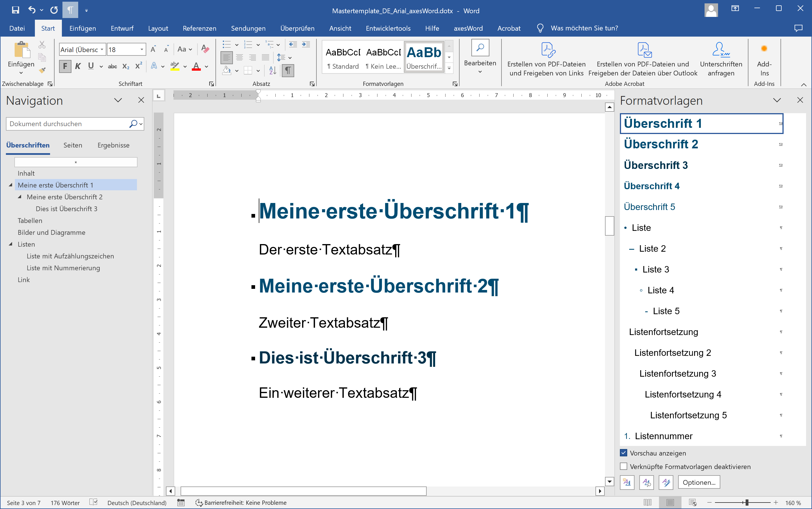This screenshot has height=509, width=812.
Task: Collapse Meine erste Überschrift 1 in Navigation
Action: click(x=10, y=185)
